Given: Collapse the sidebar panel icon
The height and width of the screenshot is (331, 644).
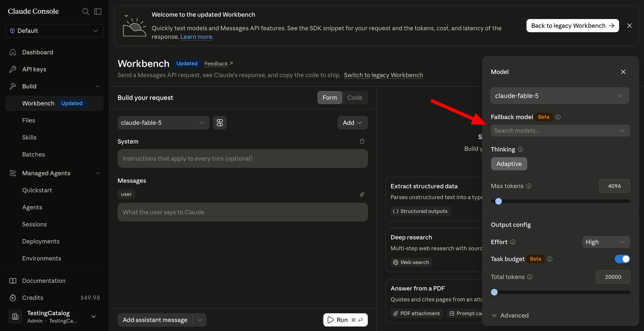Looking at the screenshot, I should point(98,12).
